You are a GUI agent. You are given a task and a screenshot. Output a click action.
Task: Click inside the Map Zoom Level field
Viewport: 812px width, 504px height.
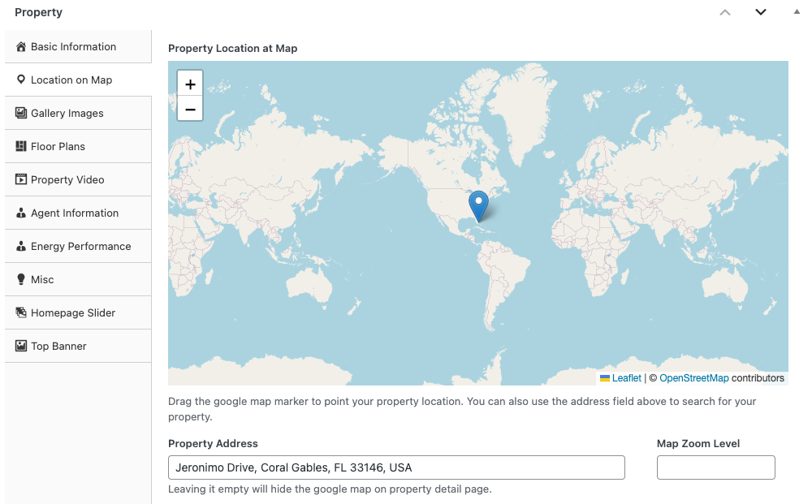715,467
